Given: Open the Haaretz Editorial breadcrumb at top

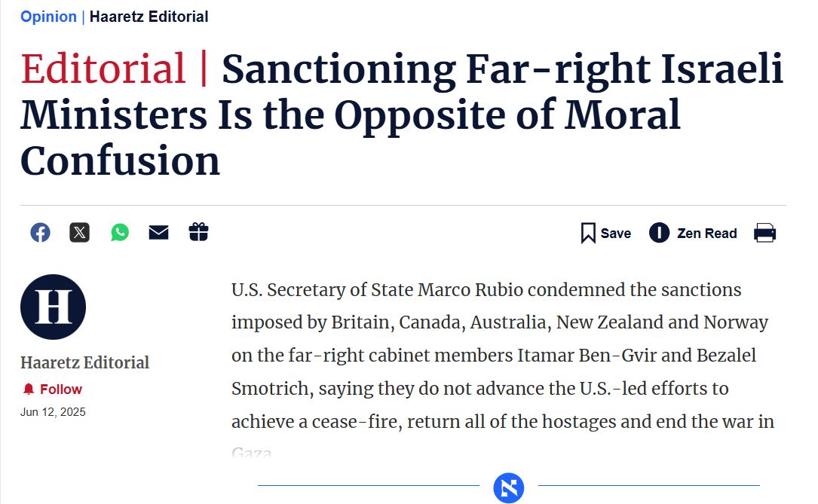Looking at the screenshot, I should point(149,17).
